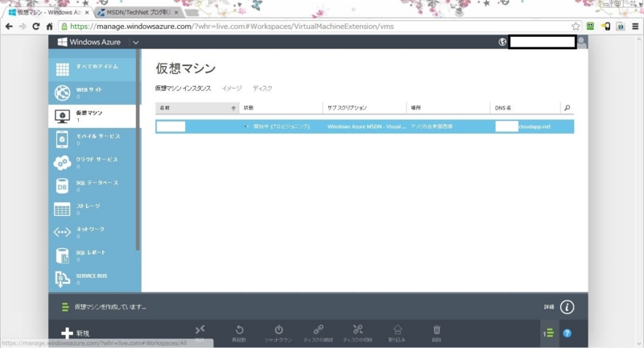The height and width of the screenshot is (348, 644).
Task: Click the browser home button
Action: (49, 27)
